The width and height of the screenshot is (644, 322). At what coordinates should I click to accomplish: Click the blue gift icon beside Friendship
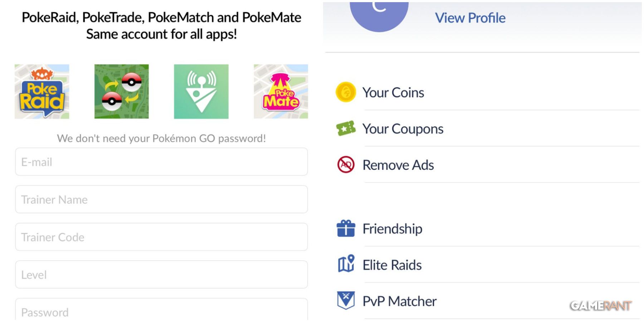(346, 229)
